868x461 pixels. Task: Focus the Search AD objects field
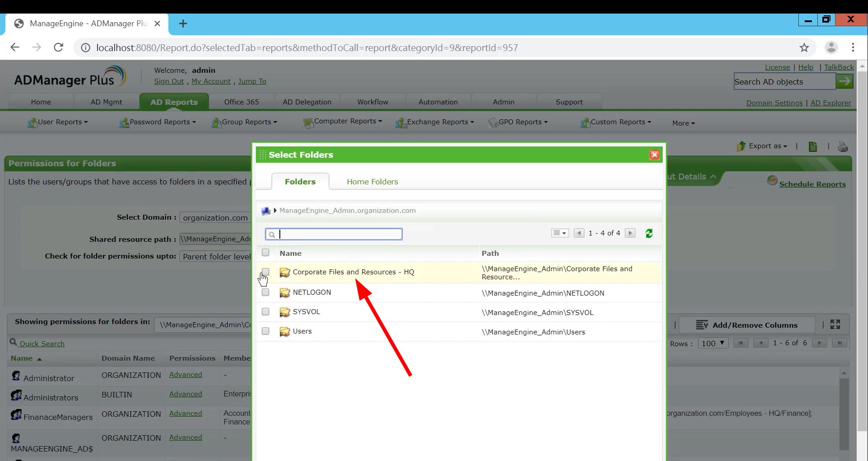click(x=784, y=82)
